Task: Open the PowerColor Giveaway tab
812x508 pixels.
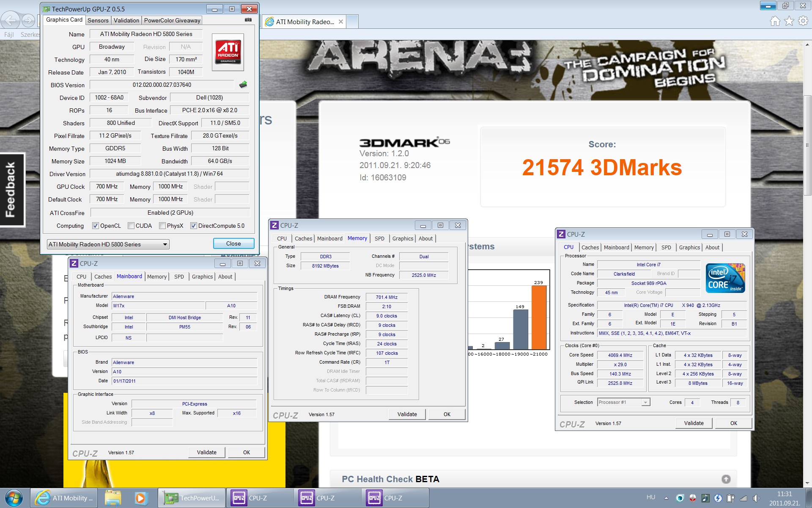Action: click(172, 20)
